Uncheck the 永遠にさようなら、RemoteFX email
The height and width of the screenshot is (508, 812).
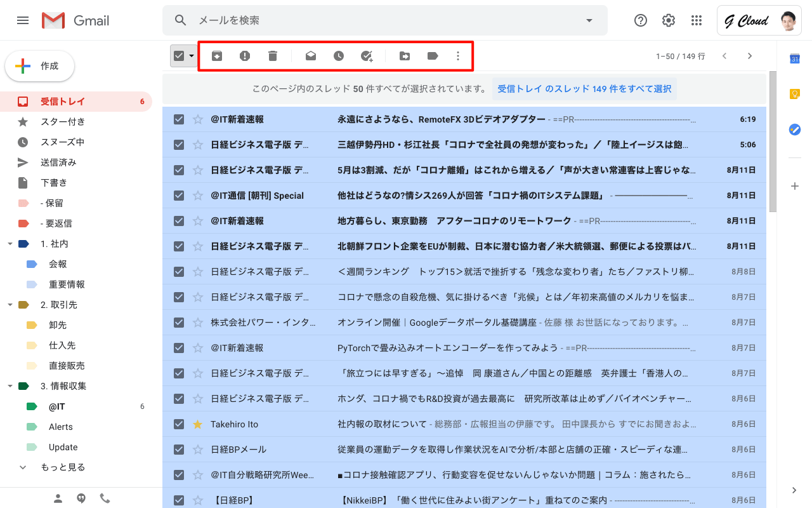coord(179,119)
